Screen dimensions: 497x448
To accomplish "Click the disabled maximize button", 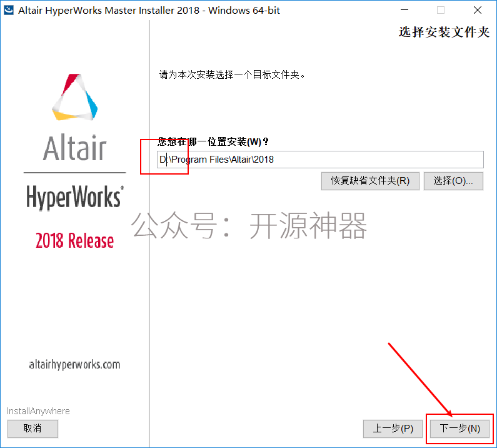I will pos(441,10).
